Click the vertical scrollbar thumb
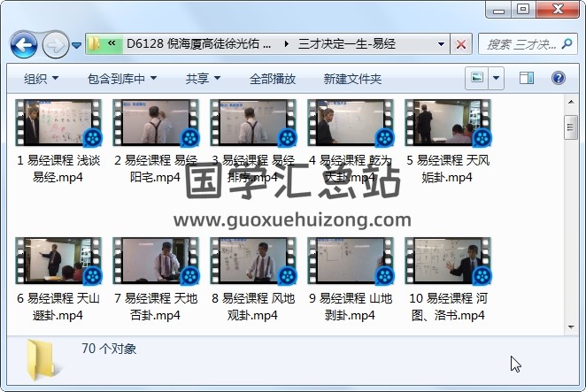This screenshot has height=392, width=586. tap(571, 127)
